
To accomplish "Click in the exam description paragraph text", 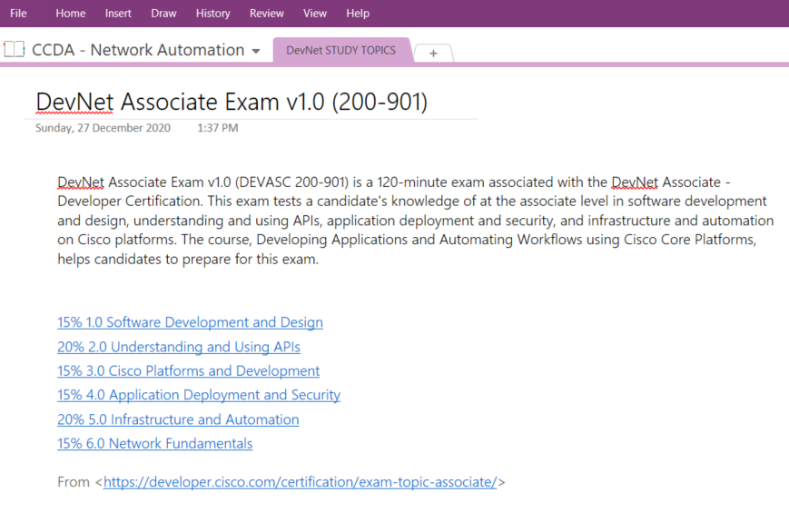I will [415, 221].
